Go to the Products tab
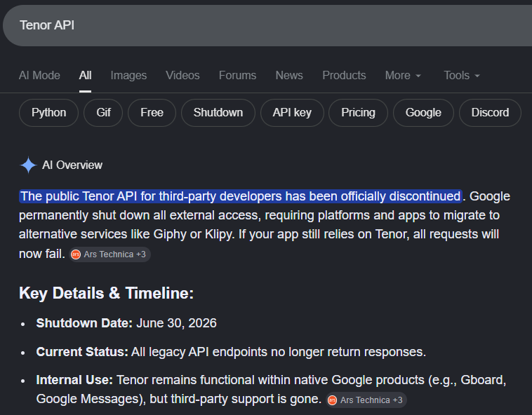Viewport: 532px width, 415px height. pyautogui.click(x=344, y=75)
